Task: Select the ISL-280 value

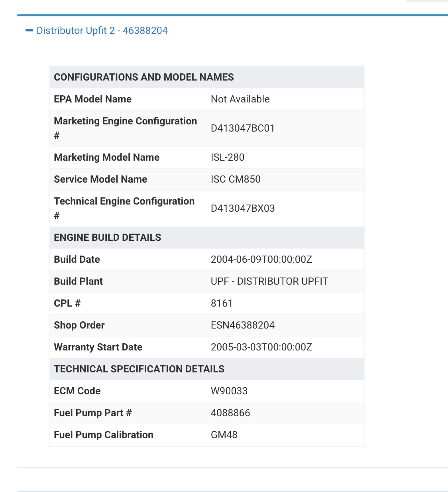Action: (228, 157)
